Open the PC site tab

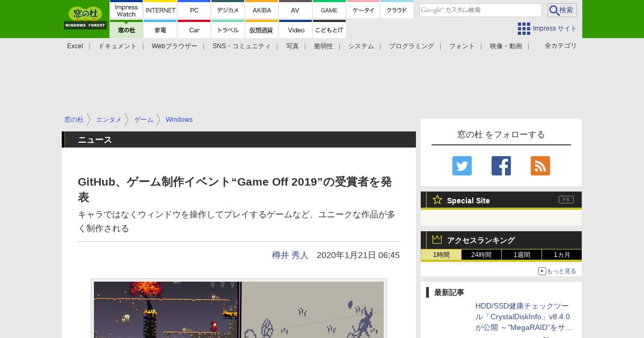194,10
